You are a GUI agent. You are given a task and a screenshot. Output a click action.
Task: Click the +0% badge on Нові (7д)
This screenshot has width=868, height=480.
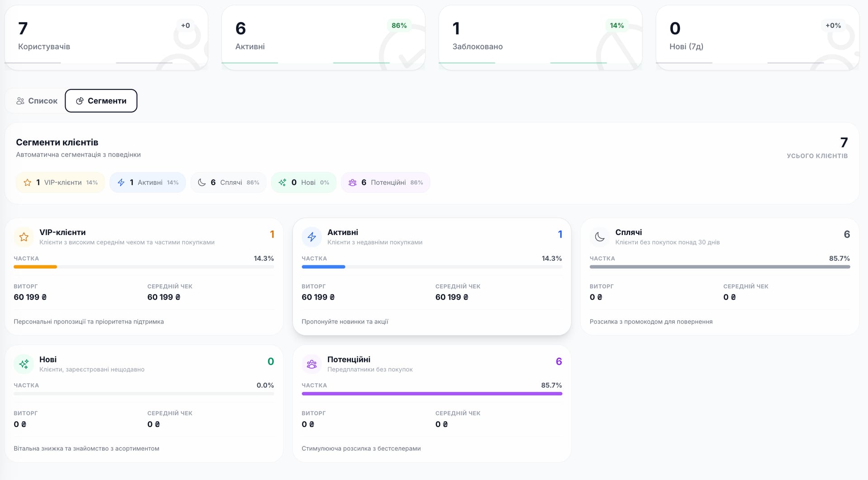833,26
